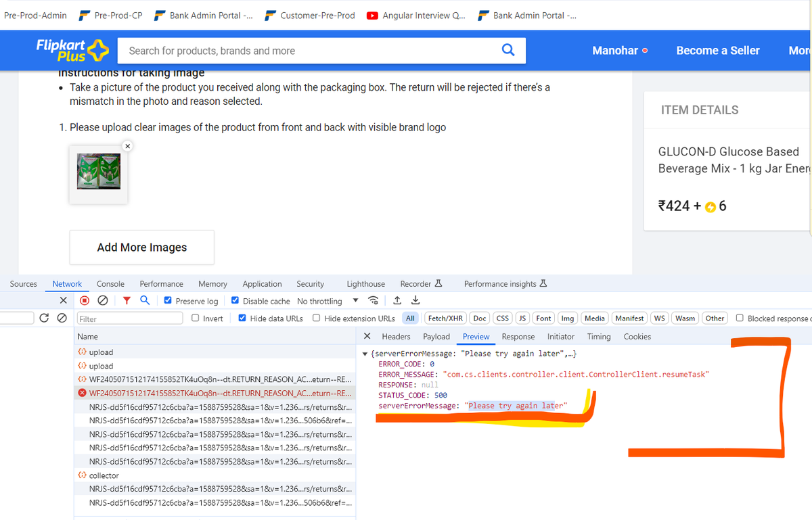Screen dimensions: 812x520
Task: Filter requests by Img
Action: (568, 318)
